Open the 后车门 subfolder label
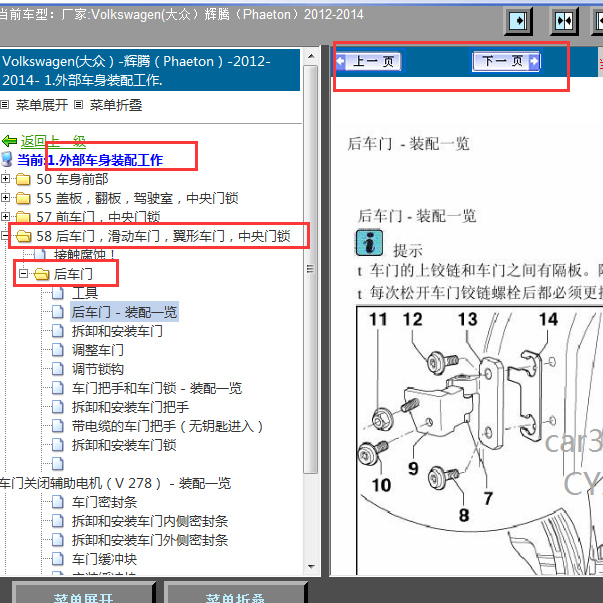603x603 pixels. click(x=73, y=274)
